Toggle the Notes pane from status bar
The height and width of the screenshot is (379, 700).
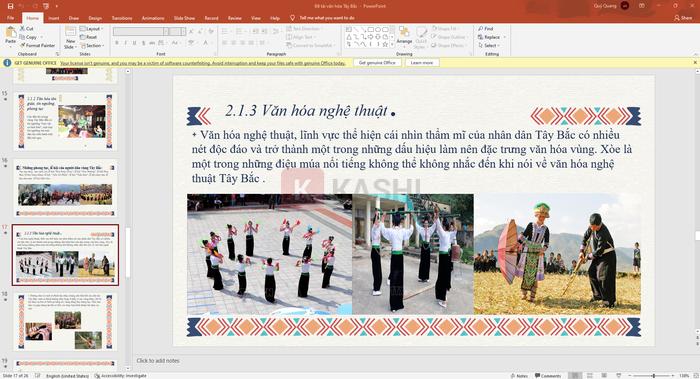point(518,376)
